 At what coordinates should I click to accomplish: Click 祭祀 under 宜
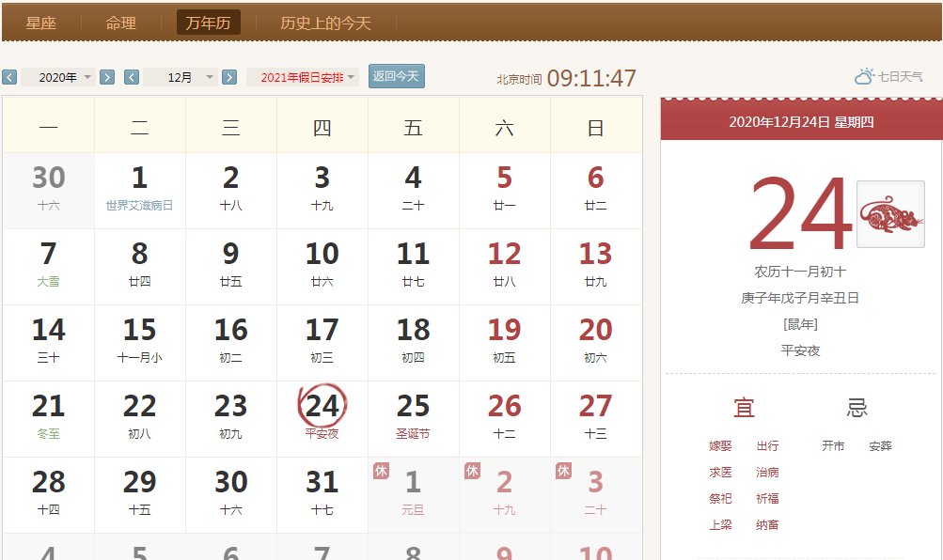720,499
